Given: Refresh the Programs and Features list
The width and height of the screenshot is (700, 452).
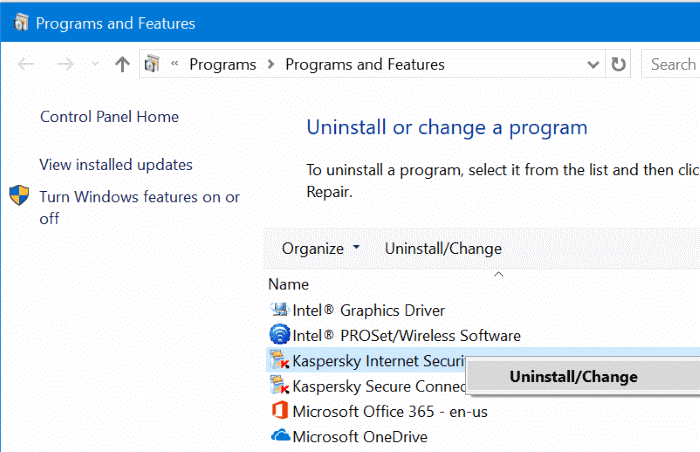Looking at the screenshot, I should [619, 65].
